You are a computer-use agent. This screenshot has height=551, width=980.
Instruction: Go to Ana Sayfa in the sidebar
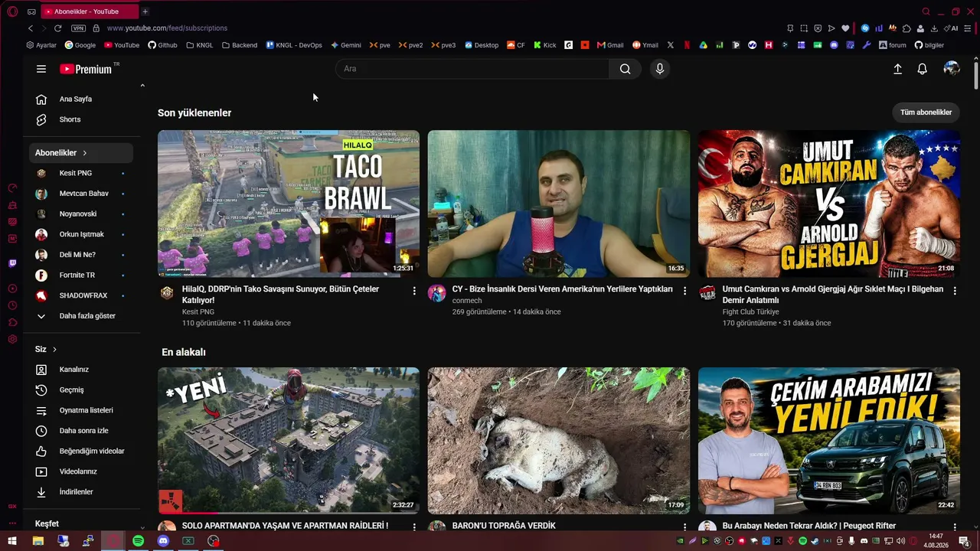[x=83, y=99]
